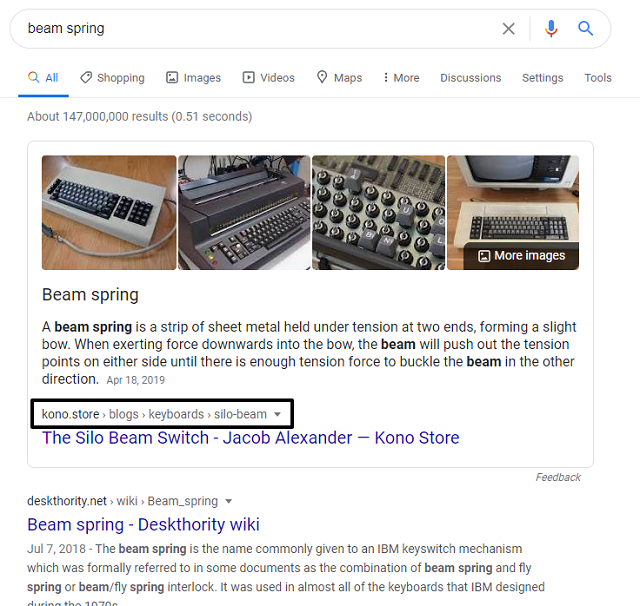The width and height of the screenshot is (640, 606).
Task: Open the Shopping results tab
Action: click(112, 78)
